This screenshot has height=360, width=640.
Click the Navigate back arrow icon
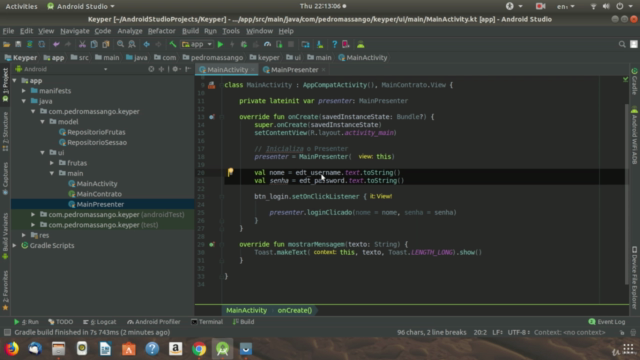coord(147,44)
